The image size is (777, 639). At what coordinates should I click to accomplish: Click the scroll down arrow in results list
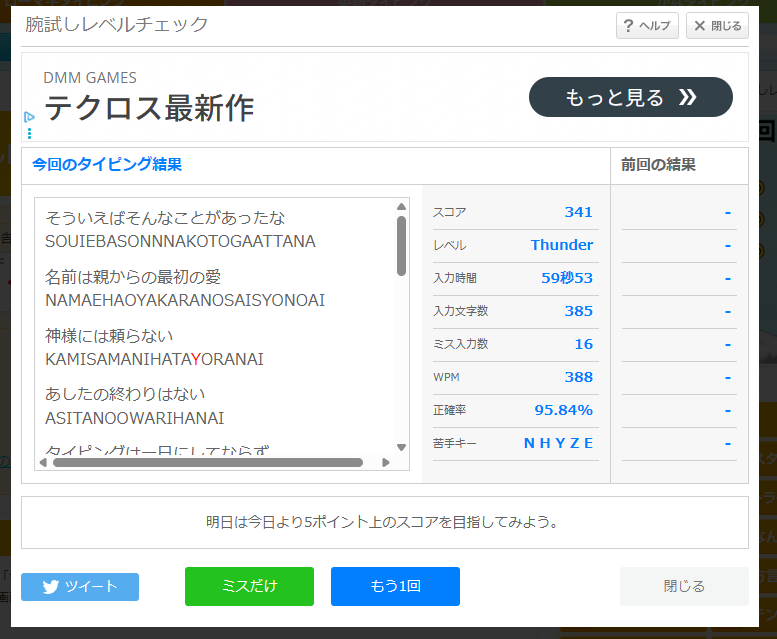(401, 447)
